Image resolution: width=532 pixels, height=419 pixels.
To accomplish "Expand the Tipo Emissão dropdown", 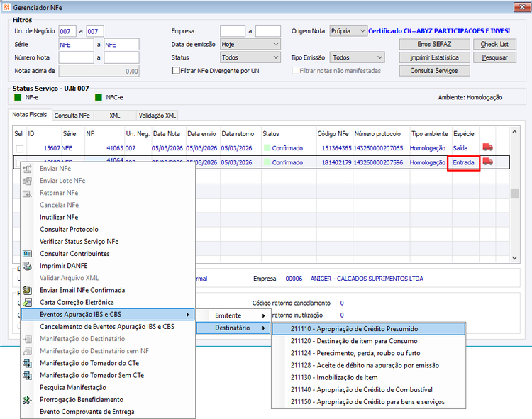I will (358, 57).
